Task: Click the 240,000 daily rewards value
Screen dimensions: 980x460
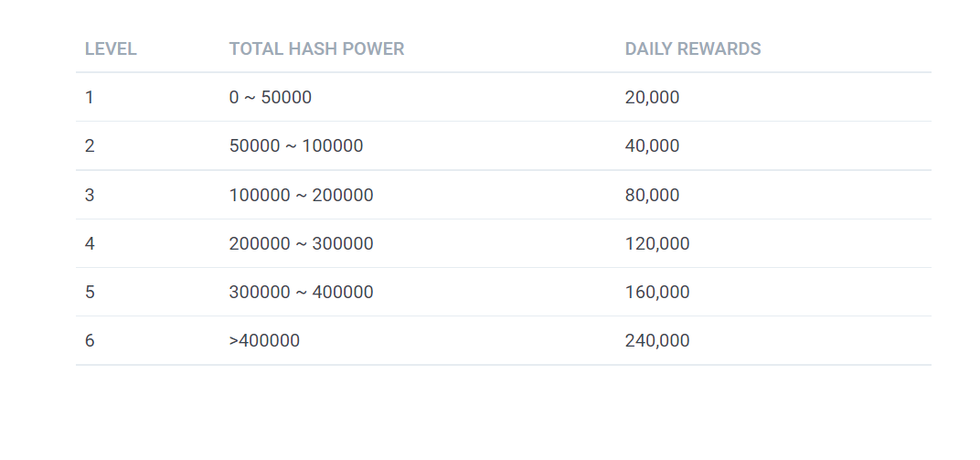Action: click(657, 341)
